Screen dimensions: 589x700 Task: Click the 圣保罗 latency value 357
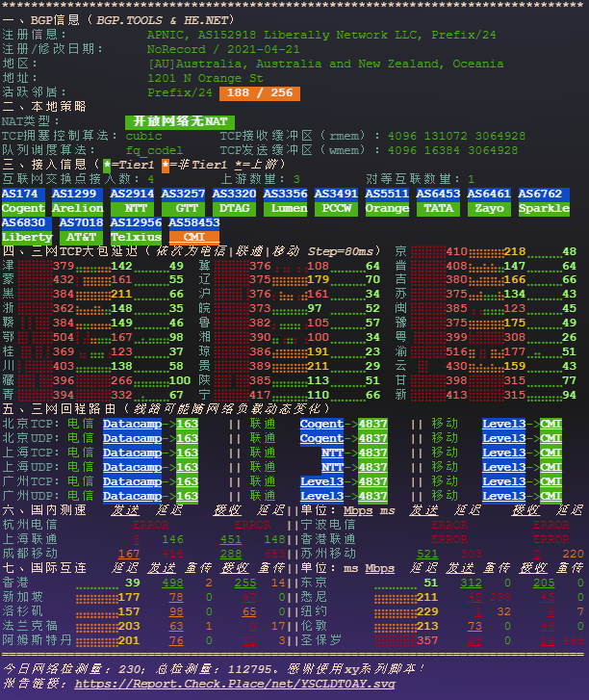point(427,640)
